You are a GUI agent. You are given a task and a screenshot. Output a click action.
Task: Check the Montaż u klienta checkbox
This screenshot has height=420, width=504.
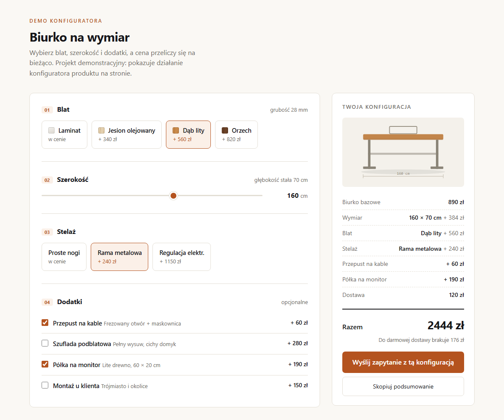point(45,385)
